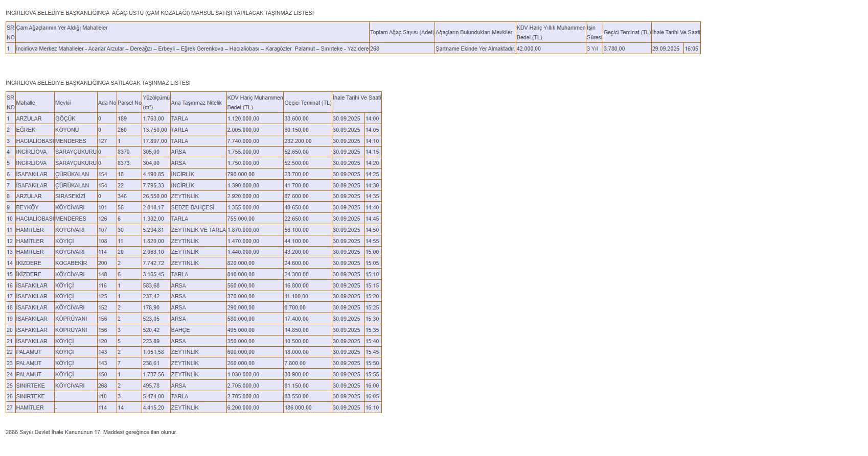Click the SIRASEKİZİ mevkii cell
The height and width of the screenshot is (456, 868).
point(70,197)
